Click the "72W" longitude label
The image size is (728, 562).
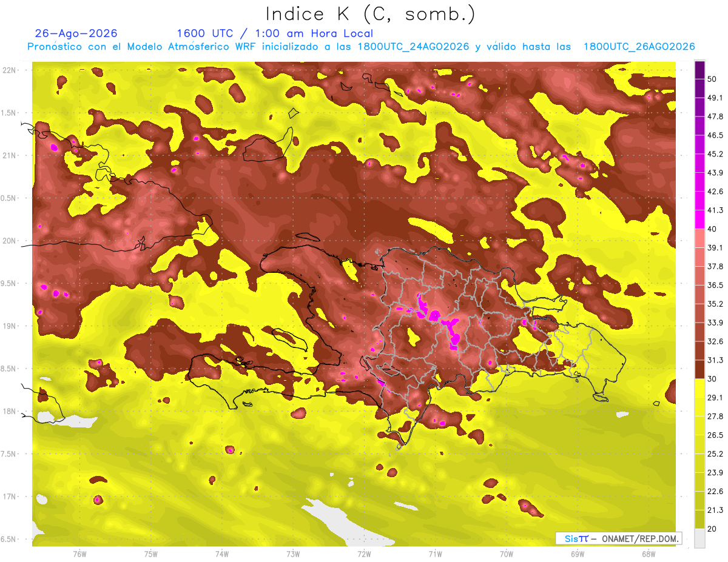coord(364,554)
